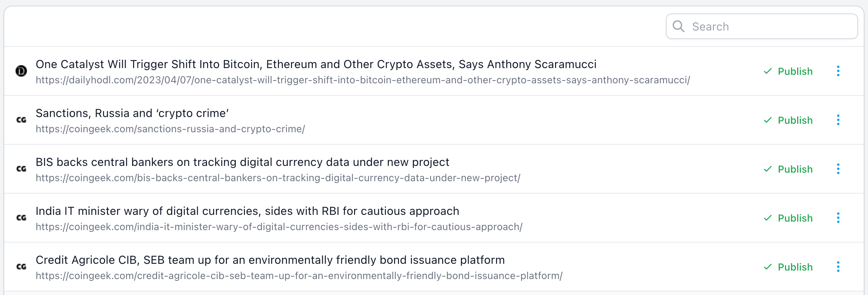Screen dimensions: 868x295
Task: Open more options for the Scaramucci article
Action: 838,71
